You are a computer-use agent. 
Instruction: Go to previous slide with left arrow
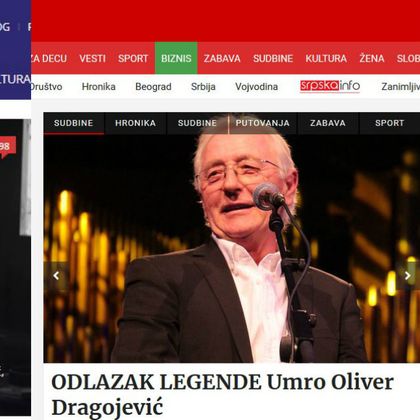[x=56, y=275]
